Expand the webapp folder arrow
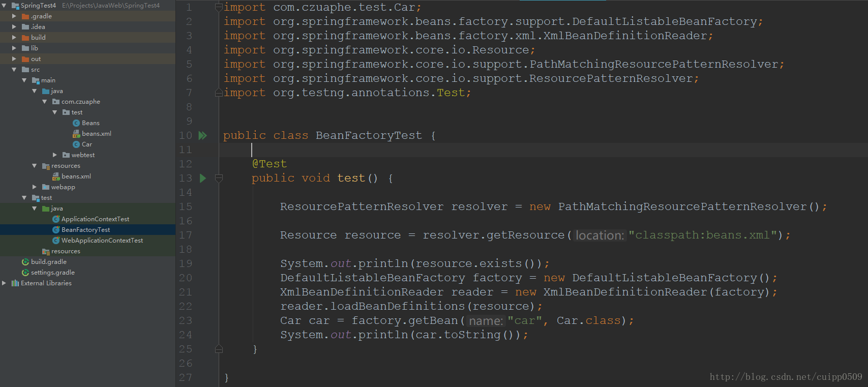Image resolution: width=868 pixels, height=387 pixels. [x=35, y=187]
